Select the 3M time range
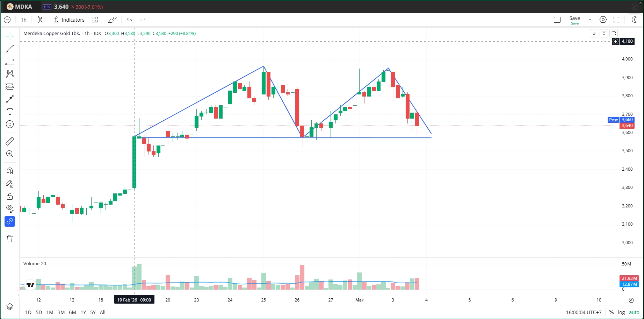644x319 pixels. coord(61,312)
